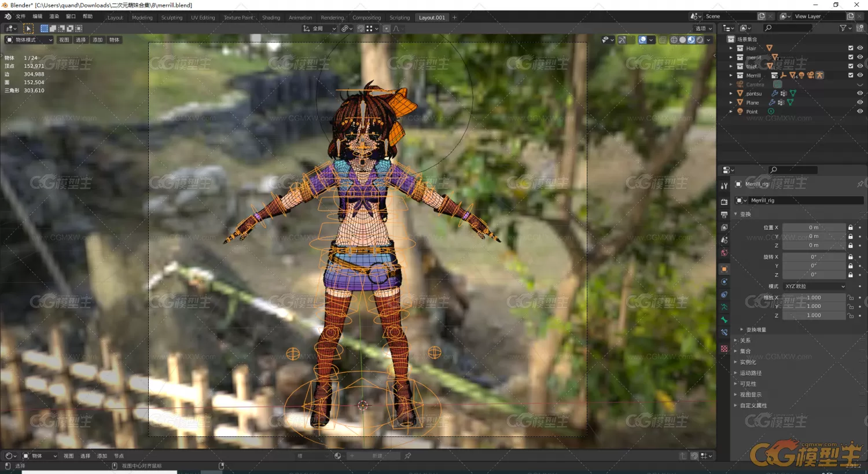Expand the pantsu object tree row
The image size is (868, 474).
coord(731,93)
